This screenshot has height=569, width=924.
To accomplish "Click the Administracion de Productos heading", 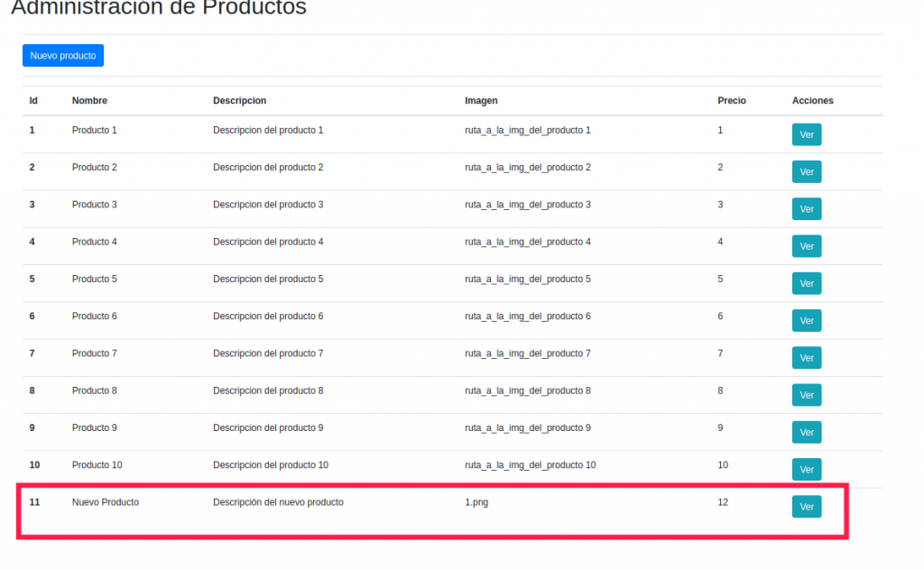I will [x=159, y=9].
